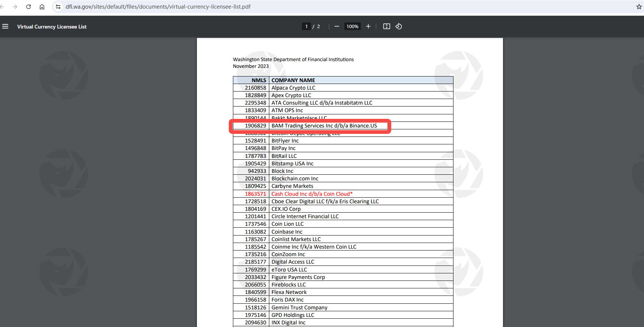
Task: Go forward in browser history
Action: coord(15,7)
